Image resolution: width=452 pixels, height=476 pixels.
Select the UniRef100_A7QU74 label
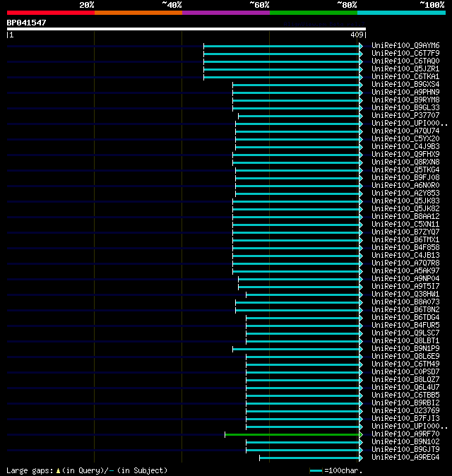coord(405,131)
